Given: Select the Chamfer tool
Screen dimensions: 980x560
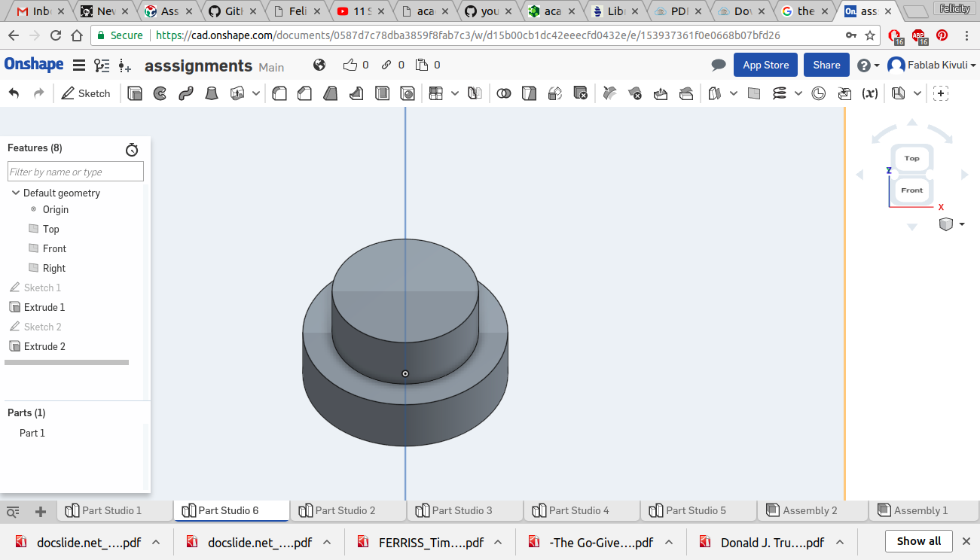Looking at the screenshot, I should tap(304, 93).
